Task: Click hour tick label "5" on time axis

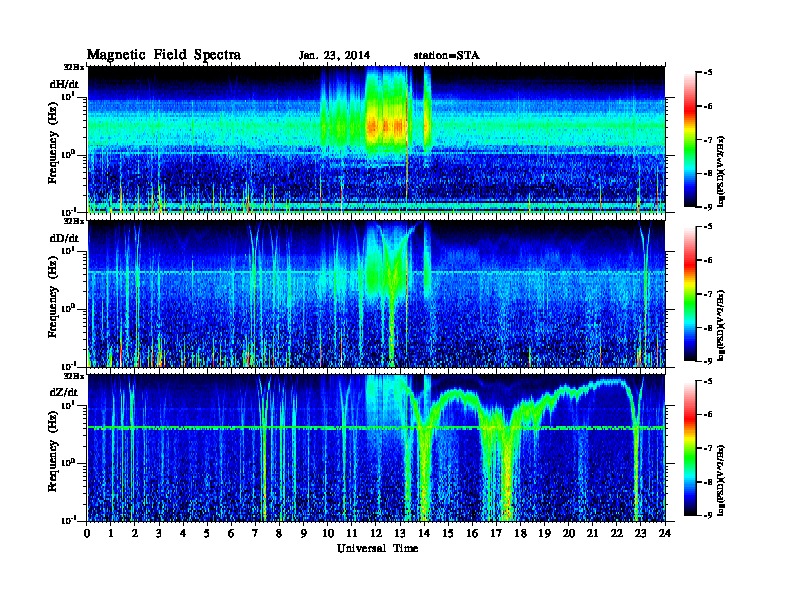Action: click(x=207, y=533)
